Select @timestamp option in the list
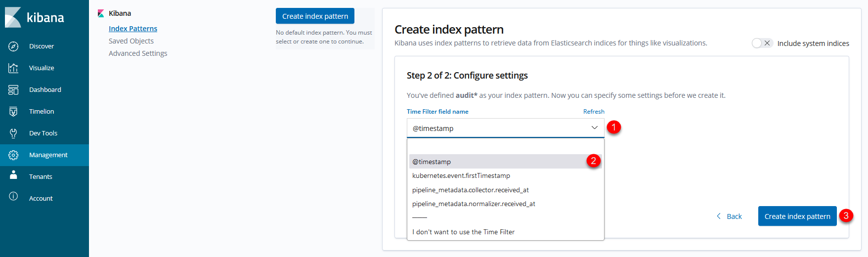Image resolution: width=868 pixels, height=257 pixels. [505, 162]
